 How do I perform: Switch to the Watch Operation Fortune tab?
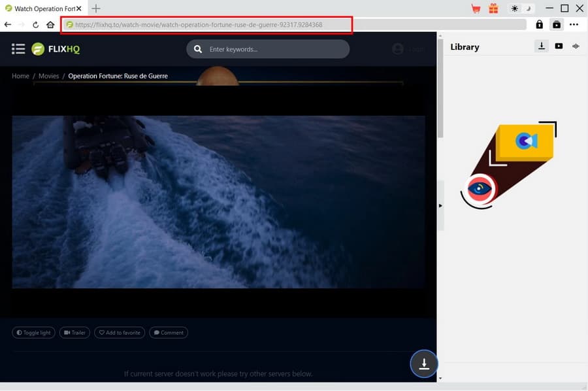[x=41, y=8]
